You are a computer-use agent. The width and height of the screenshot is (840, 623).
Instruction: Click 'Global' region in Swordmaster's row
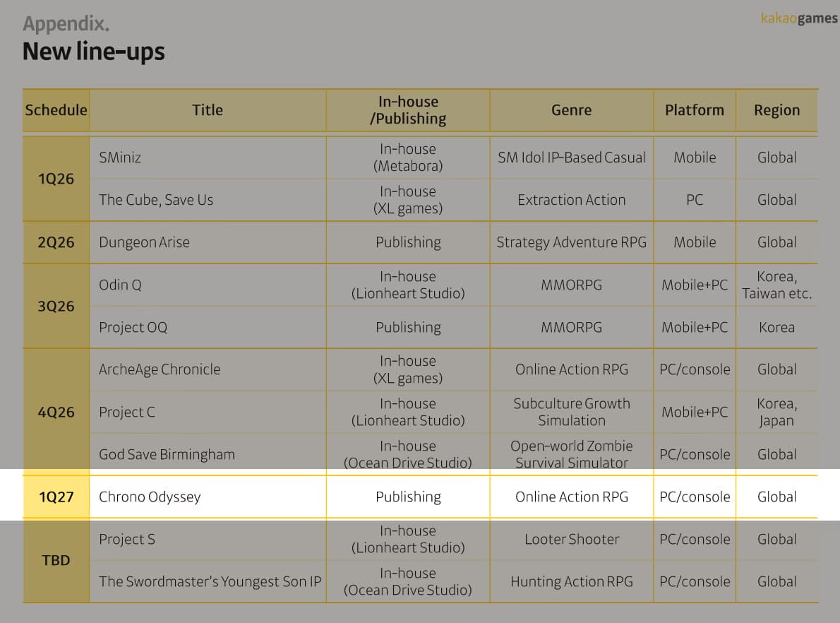[776, 582]
